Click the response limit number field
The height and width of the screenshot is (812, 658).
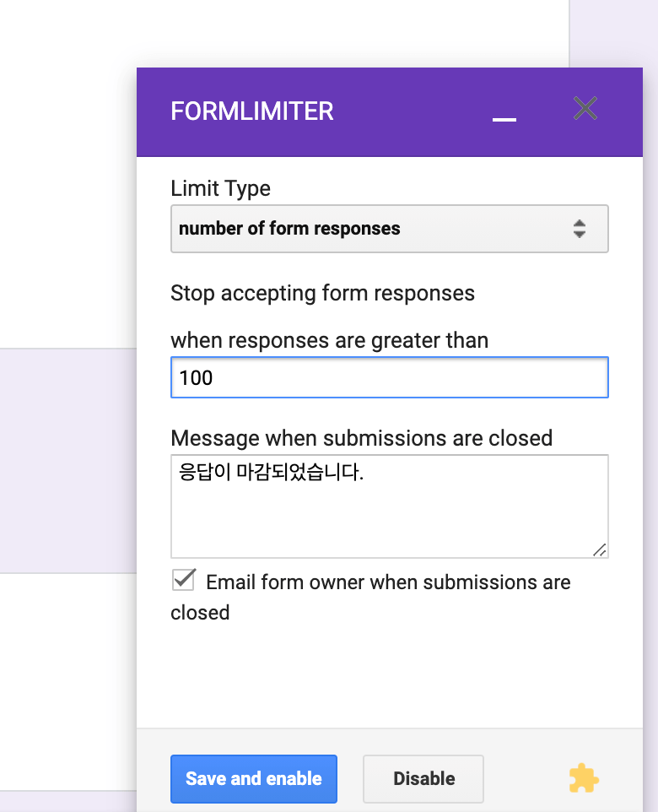[x=389, y=377]
